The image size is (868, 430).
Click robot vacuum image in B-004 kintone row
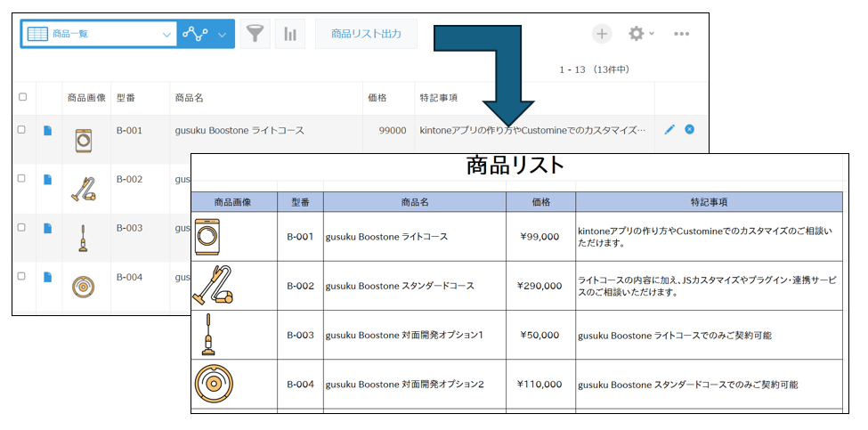coord(84,287)
